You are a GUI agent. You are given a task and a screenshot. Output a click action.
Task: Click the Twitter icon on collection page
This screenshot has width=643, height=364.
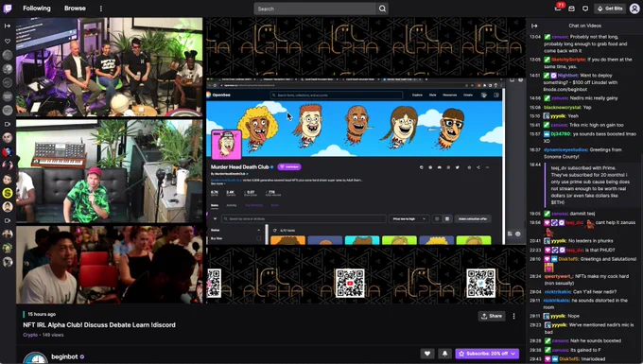[458, 167]
